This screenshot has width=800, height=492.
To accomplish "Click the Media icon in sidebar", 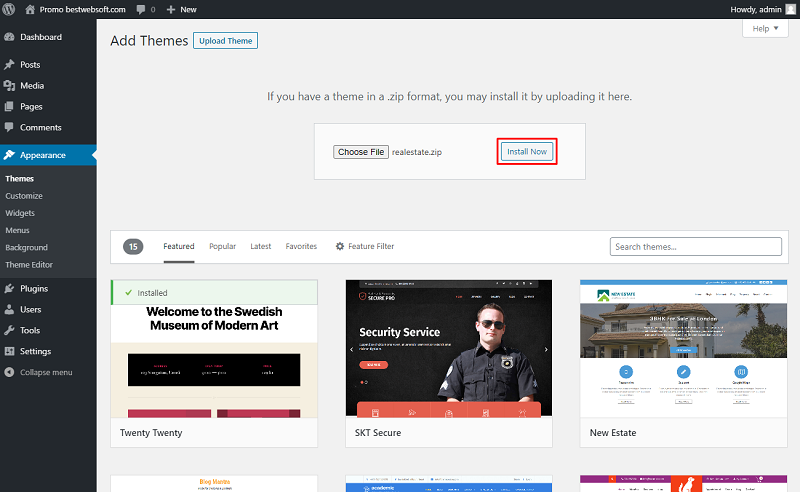I will pos(9,85).
